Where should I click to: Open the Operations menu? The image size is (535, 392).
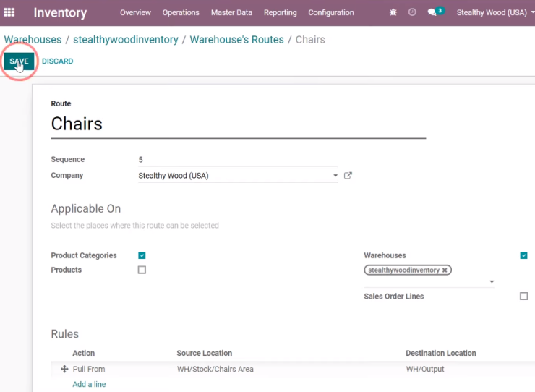[181, 12]
